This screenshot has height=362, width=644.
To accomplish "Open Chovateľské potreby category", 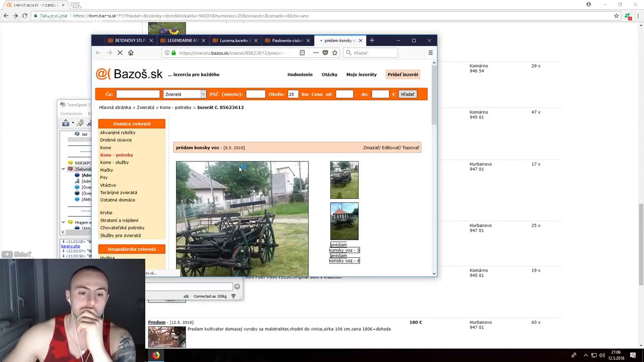I will tap(122, 228).
